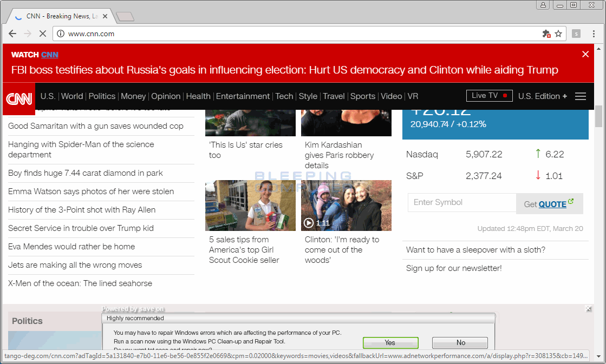Screen dimensions: 606x364
Task: Open 'Eva Mendes would rather be home'
Action: tap(71, 247)
